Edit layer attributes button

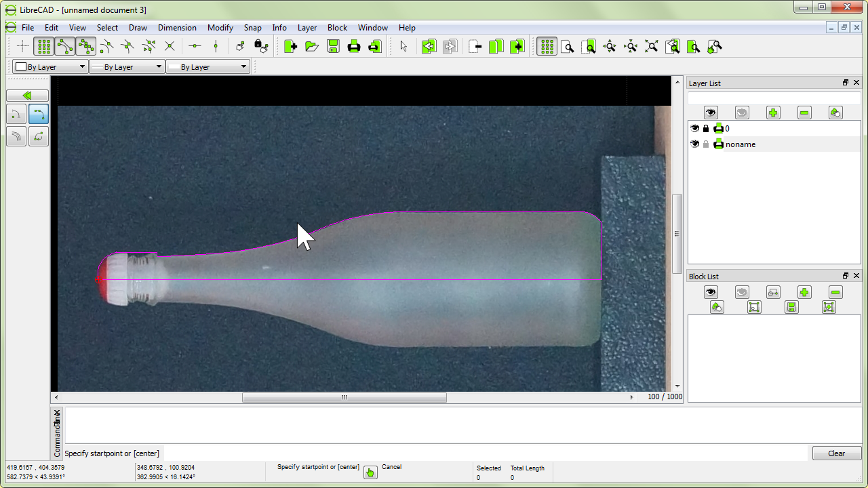pos(835,113)
